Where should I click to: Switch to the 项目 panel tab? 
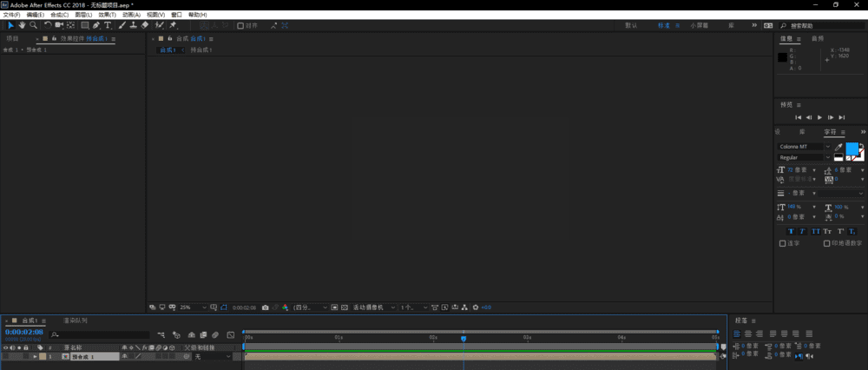pos(12,39)
